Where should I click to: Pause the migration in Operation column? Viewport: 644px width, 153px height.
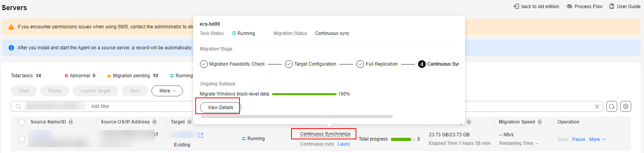pyautogui.click(x=578, y=139)
